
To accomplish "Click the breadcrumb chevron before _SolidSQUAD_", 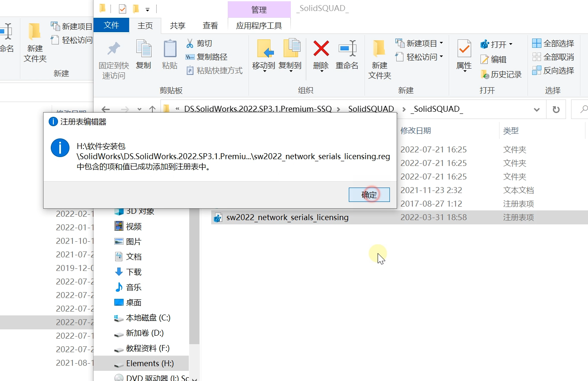I will [x=404, y=109].
